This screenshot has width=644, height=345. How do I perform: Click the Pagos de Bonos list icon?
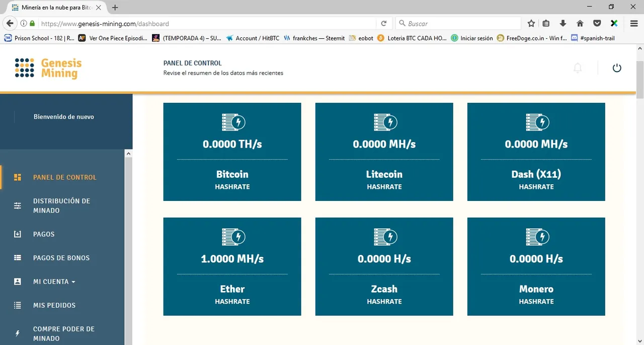18,258
